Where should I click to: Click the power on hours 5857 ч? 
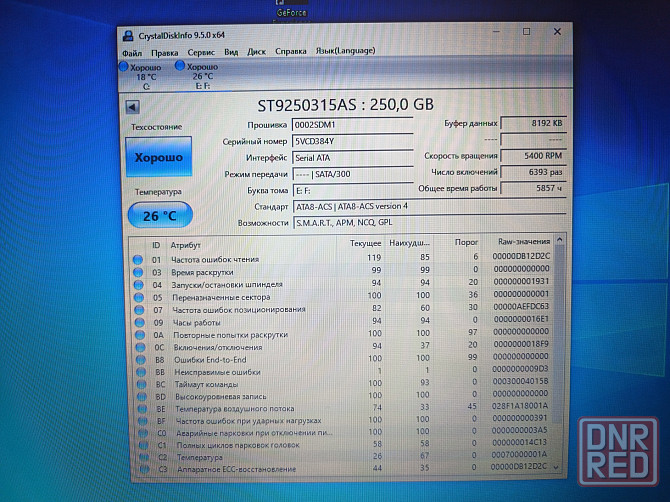(534, 188)
